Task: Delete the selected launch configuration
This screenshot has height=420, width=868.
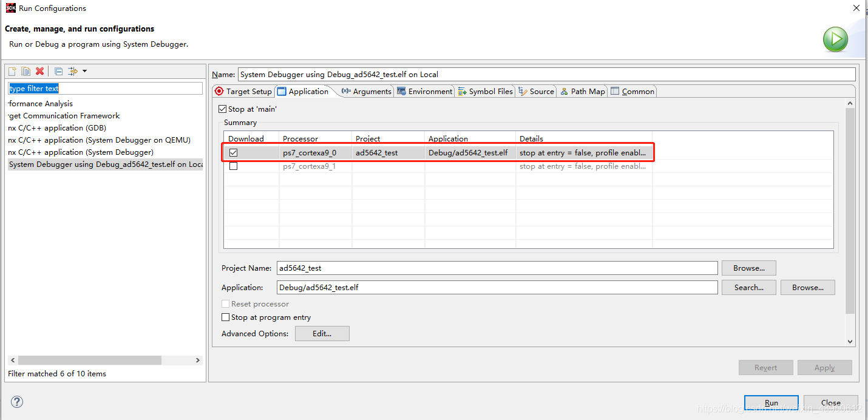Action: (39, 70)
